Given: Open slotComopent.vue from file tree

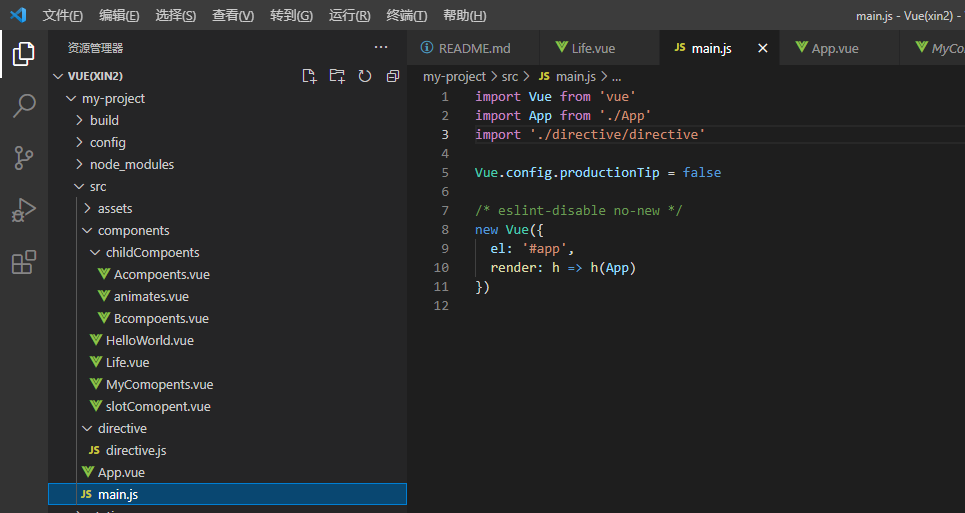Looking at the screenshot, I should click(158, 406).
